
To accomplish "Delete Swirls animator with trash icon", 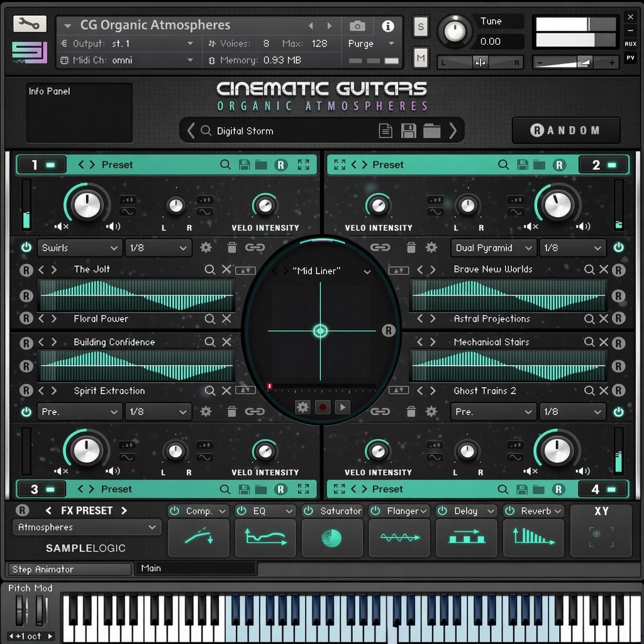I will point(231,247).
